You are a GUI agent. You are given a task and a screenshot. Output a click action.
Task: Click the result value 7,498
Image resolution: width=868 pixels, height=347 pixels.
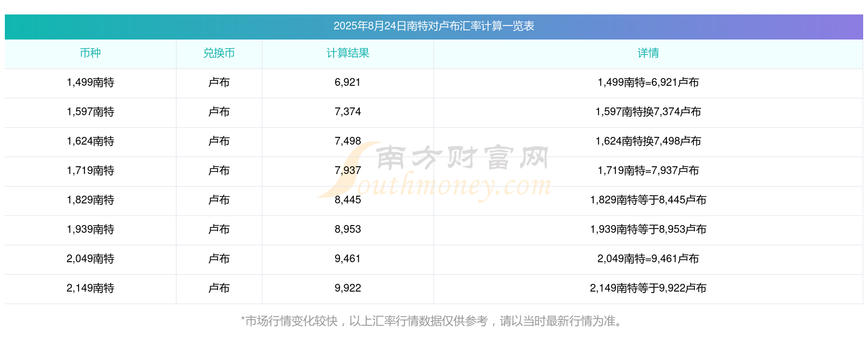click(x=348, y=141)
